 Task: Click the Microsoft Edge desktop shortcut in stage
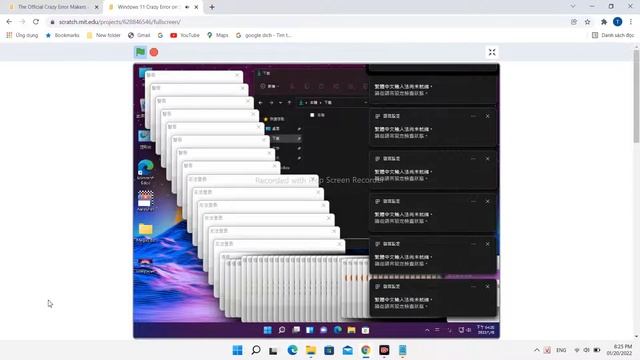(x=146, y=172)
